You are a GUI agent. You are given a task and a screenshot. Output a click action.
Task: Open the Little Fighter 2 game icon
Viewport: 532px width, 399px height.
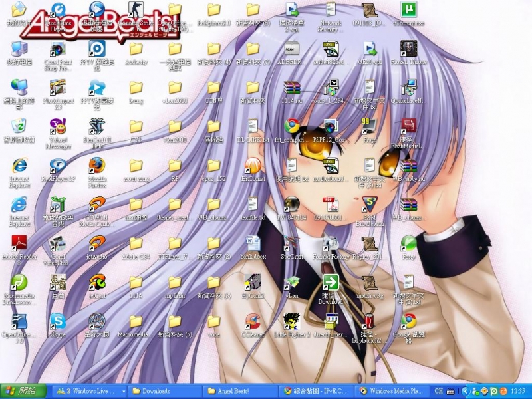pyautogui.click(x=292, y=321)
